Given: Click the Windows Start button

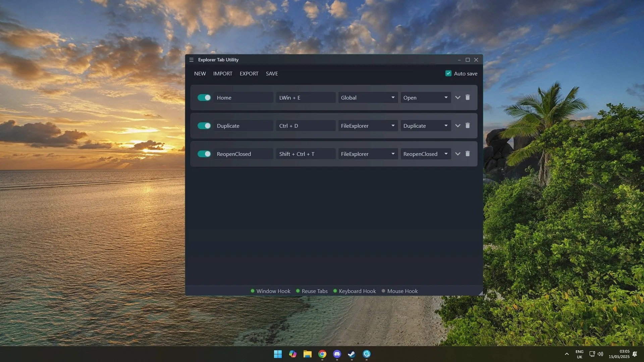Looking at the screenshot, I should [278, 354].
